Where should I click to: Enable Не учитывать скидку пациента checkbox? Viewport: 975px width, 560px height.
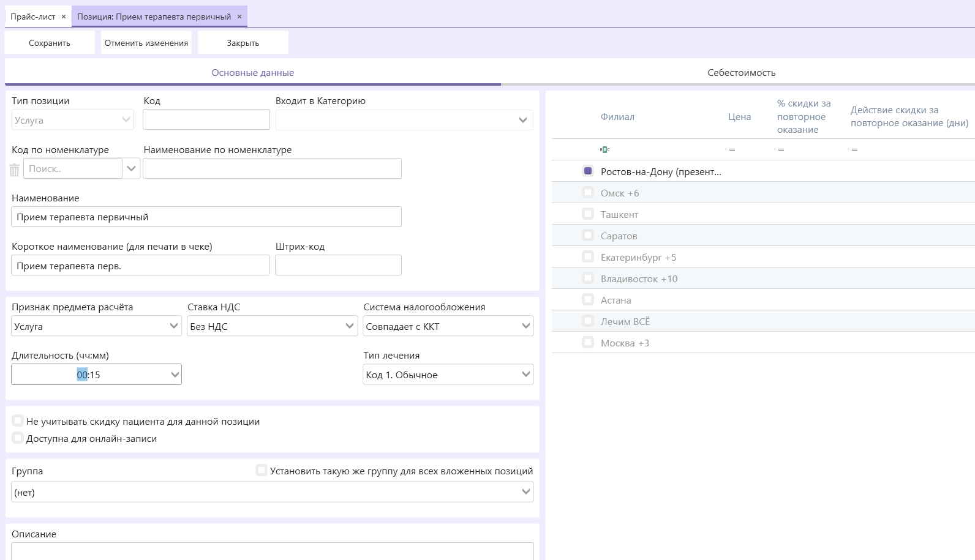18,420
